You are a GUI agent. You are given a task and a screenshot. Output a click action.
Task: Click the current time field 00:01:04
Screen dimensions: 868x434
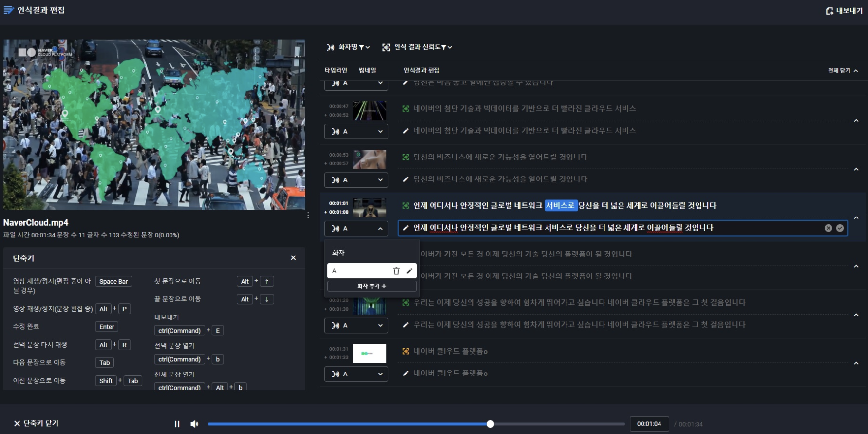point(649,424)
